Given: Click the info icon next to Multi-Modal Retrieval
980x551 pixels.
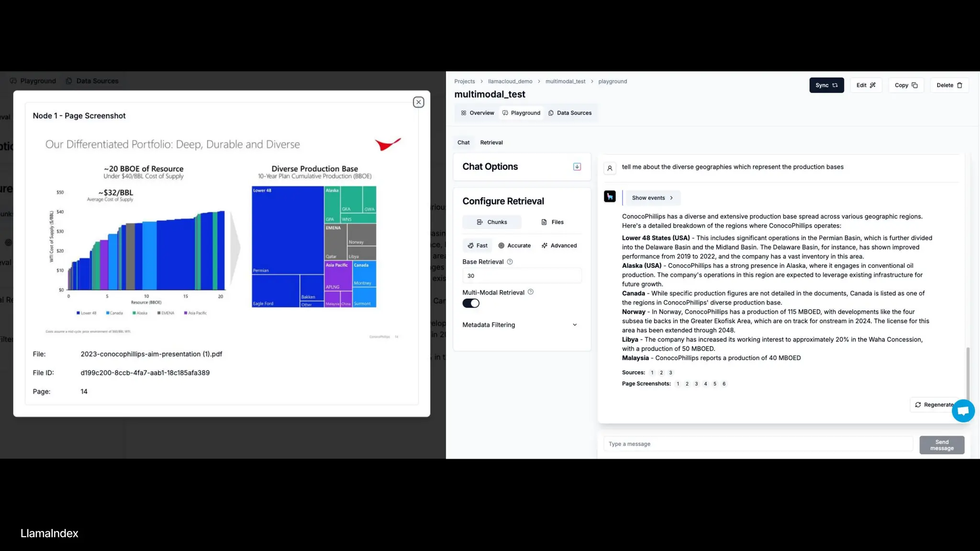Looking at the screenshot, I should point(530,292).
